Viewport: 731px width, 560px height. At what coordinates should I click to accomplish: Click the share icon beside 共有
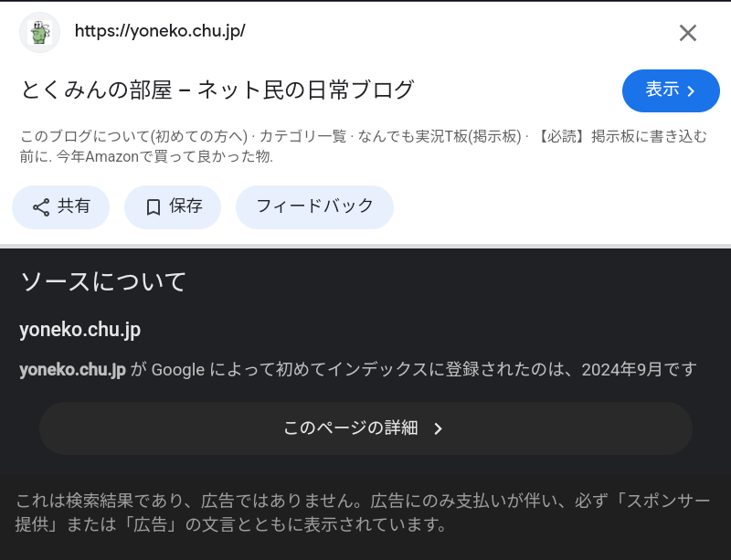click(41, 207)
